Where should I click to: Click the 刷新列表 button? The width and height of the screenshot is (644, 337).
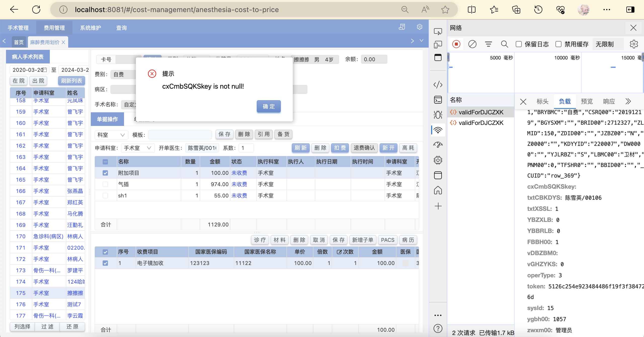71,81
